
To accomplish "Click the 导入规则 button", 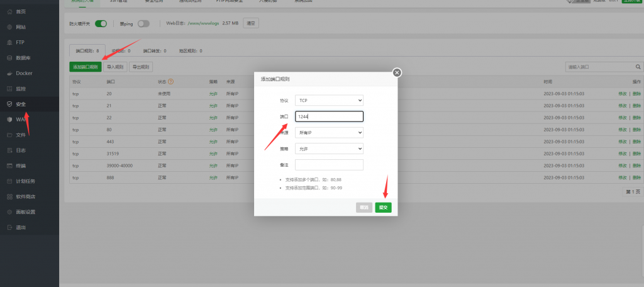I will click(115, 67).
